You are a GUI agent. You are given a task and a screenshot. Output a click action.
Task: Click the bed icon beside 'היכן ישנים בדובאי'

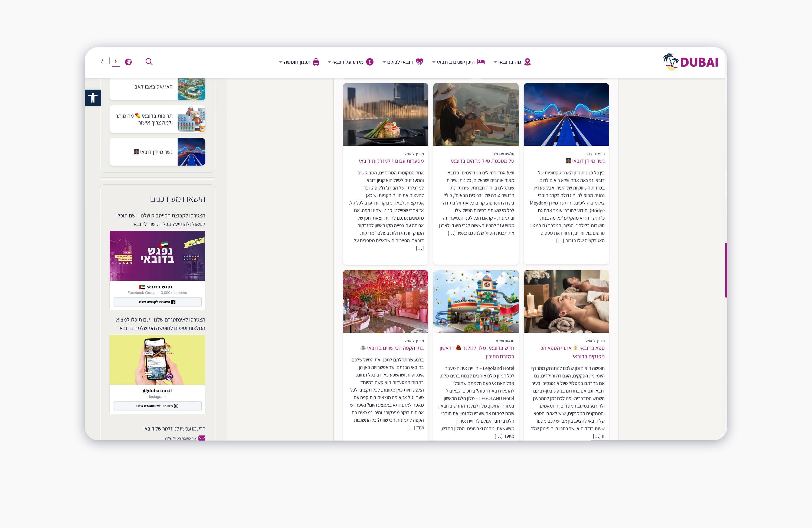coord(481,62)
